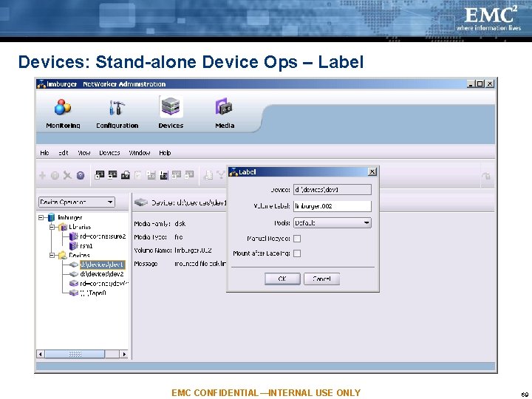Collapse the limburger tree node
The image size is (532, 399).
click(41, 217)
